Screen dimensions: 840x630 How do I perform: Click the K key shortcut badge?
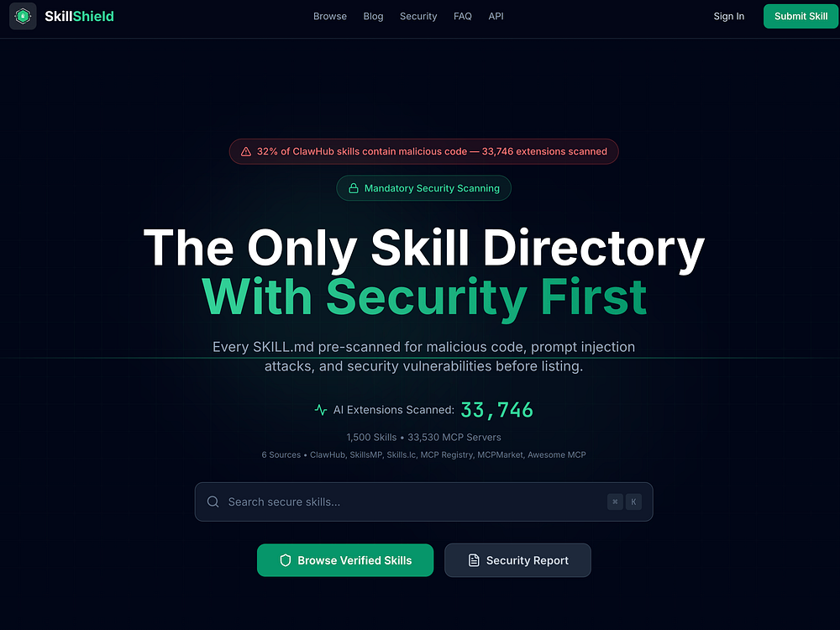coord(633,502)
